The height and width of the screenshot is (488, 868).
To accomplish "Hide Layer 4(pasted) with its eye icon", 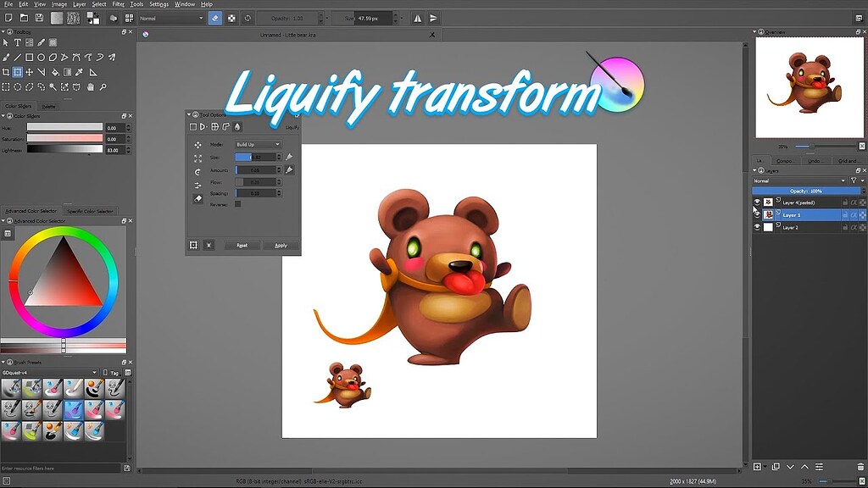I will point(757,202).
